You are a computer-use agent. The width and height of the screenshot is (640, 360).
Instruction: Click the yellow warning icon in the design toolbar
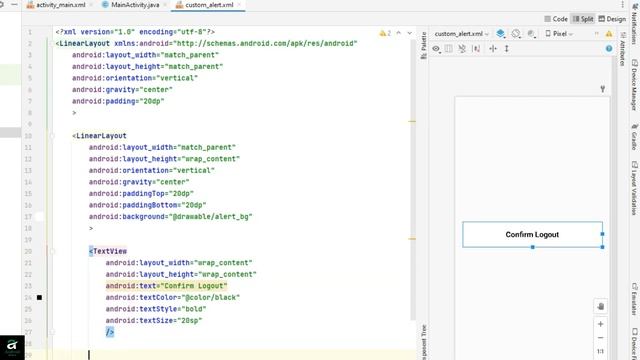point(609,34)
